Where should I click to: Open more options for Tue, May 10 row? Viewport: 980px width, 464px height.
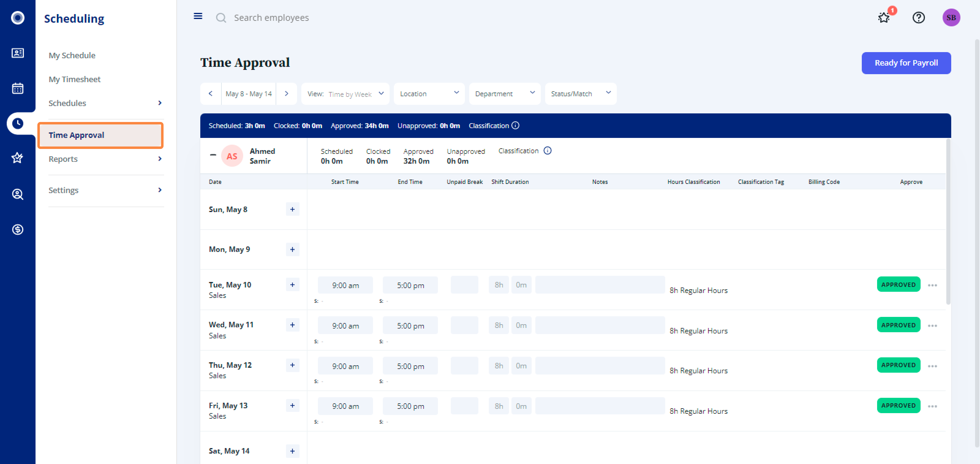pos(933,285)
